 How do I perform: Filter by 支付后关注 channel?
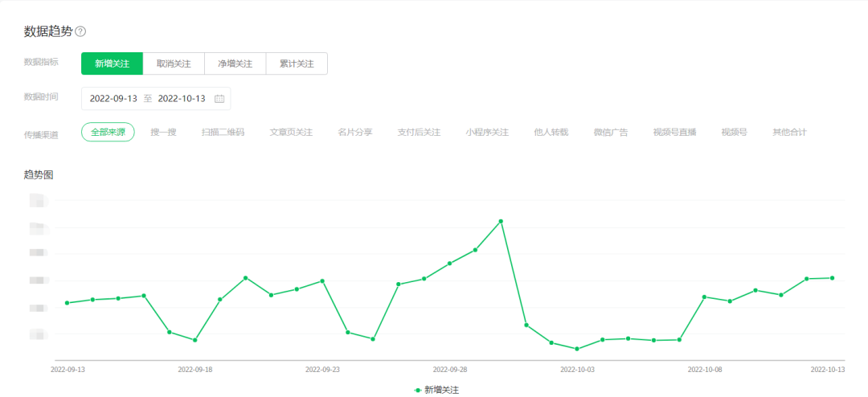[x=419, y=133]
